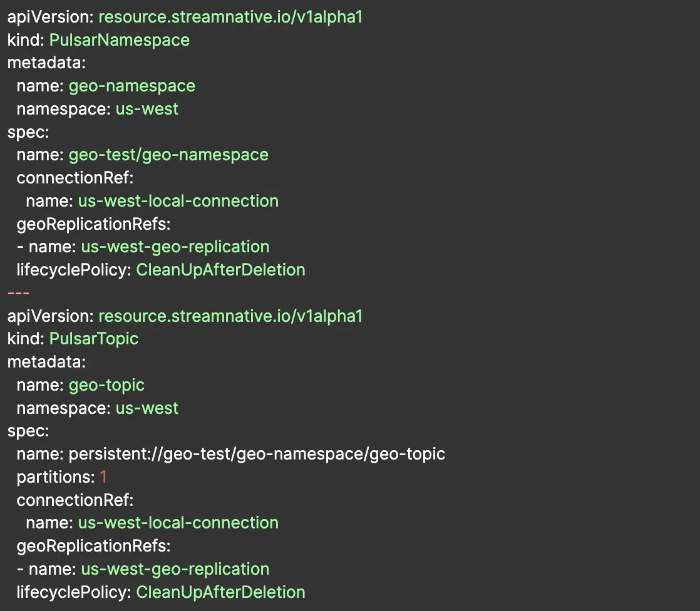700x611 pixels.
Task: Click the PulsarNamespace kind value
Action: (118, 40)
